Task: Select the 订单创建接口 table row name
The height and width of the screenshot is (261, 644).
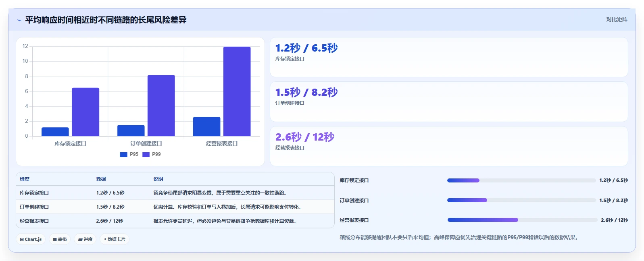Action: tap(34, 207)
